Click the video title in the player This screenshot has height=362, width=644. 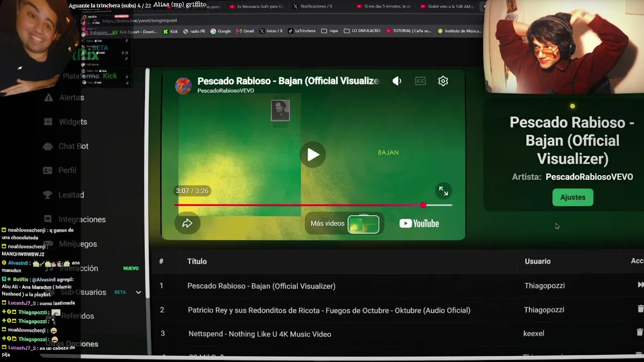pos(288,81)
